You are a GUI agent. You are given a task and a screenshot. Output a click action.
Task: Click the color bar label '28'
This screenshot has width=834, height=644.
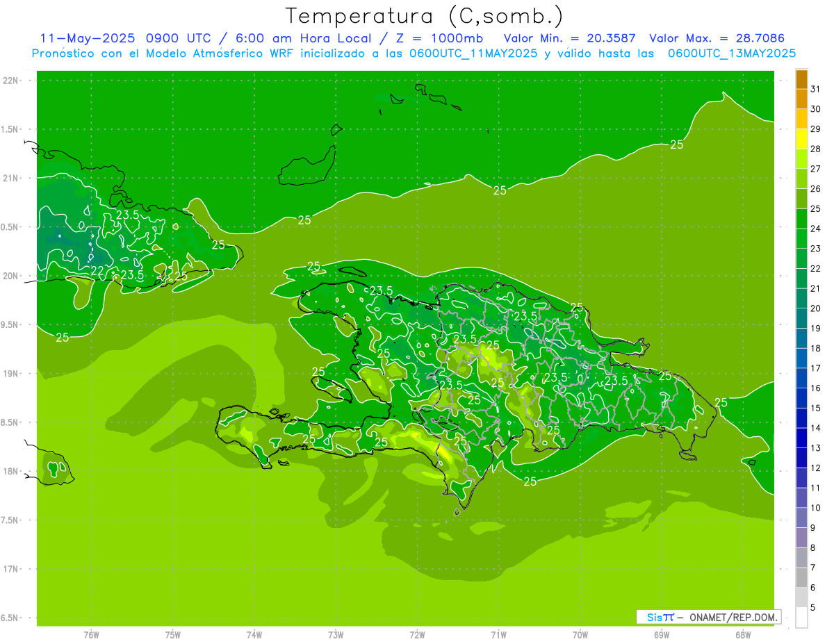(x=815, y=149)
